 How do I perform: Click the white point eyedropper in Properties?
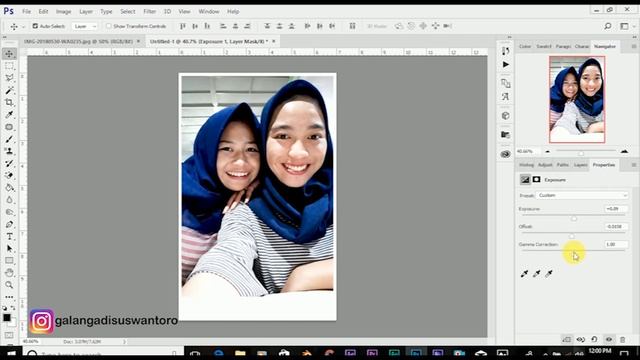[x=549, y=273]
